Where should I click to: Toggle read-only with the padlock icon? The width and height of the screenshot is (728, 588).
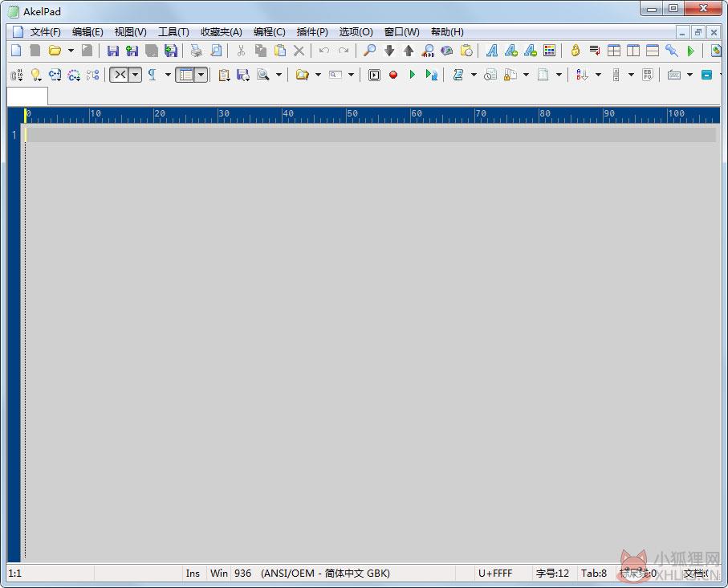[x=575, y=50]
